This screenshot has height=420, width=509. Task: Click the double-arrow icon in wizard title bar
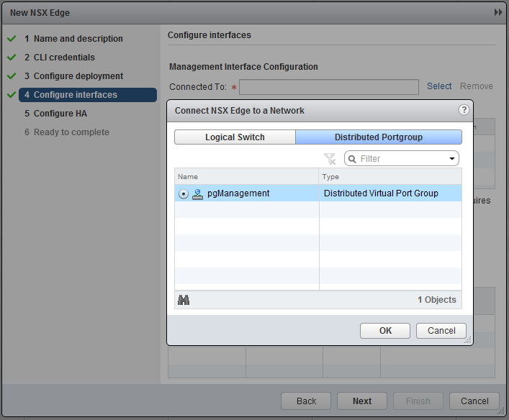click(x=497, y=13)
